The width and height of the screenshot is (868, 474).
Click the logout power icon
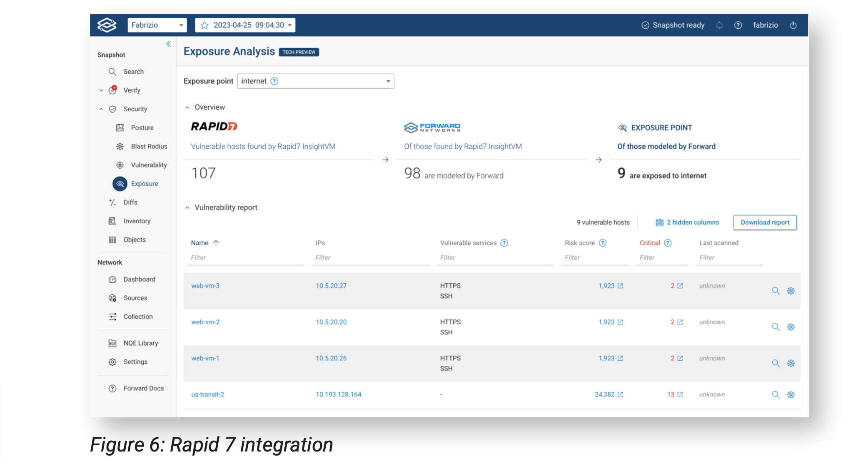[793, 25]
